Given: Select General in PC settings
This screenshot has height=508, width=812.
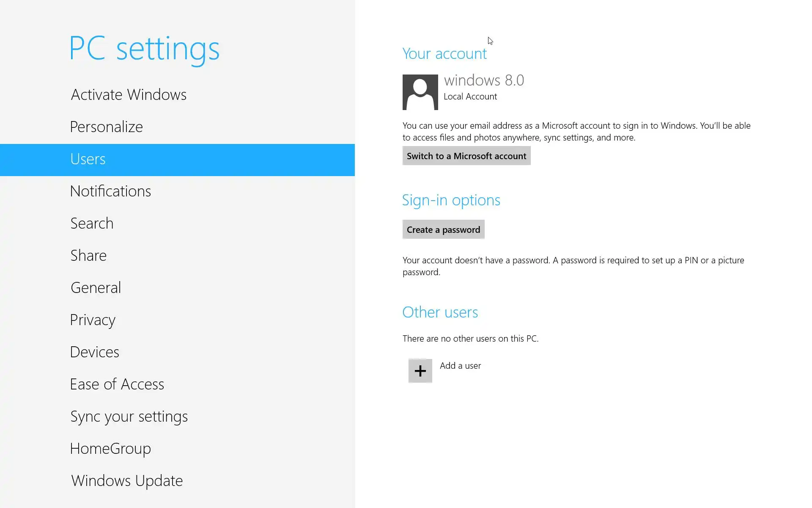Looking at the screenshot, I should [x=96, y=288].
